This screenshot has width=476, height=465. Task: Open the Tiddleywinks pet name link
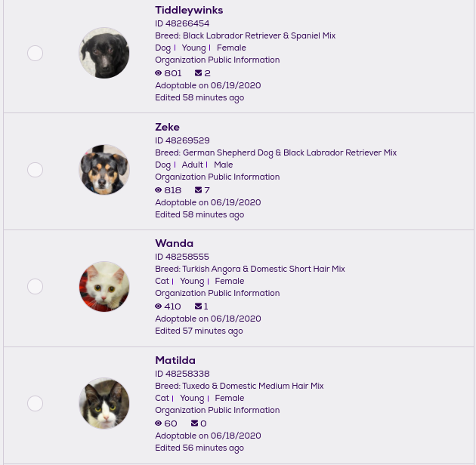(189, 10)
